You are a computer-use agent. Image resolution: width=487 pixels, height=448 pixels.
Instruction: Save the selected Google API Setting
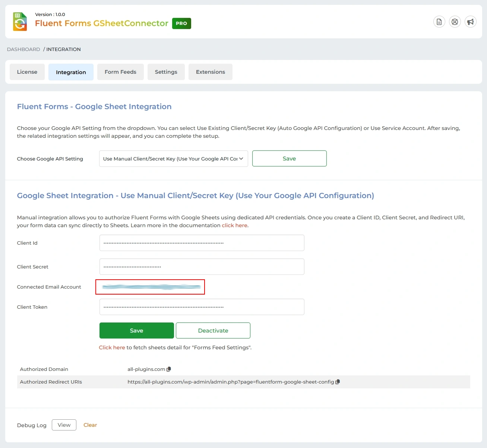[289, 158]
